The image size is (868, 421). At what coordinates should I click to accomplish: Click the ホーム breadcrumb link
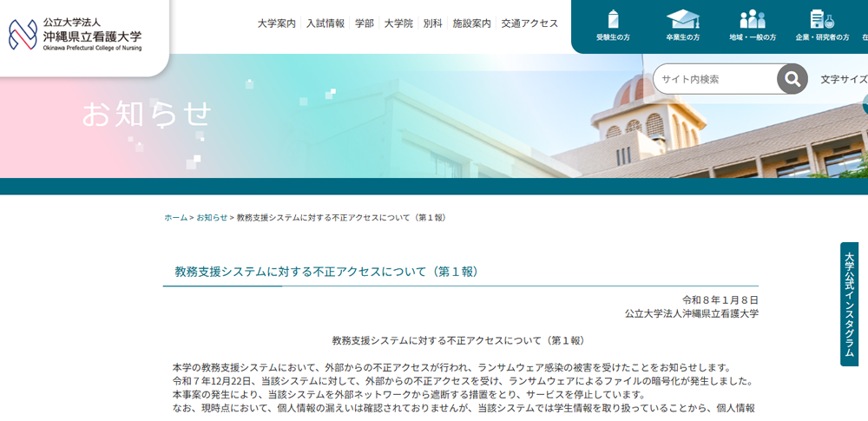(175, 217)
